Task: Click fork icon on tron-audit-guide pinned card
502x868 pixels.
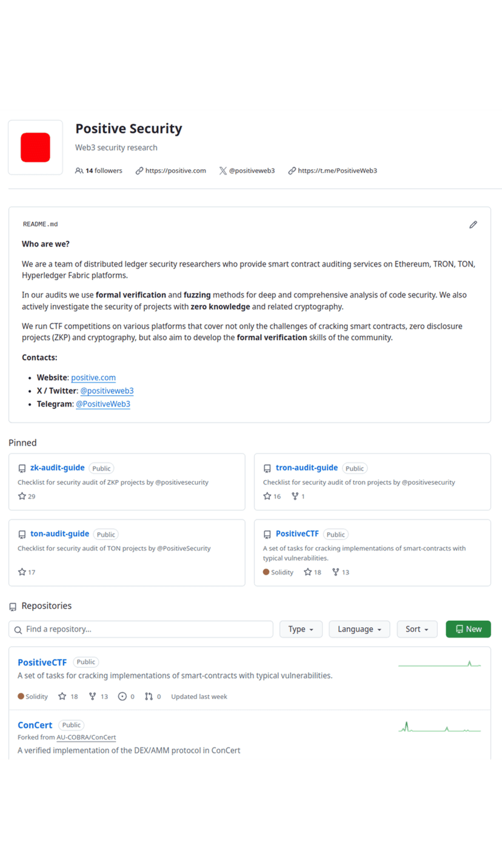Action: coord(295,496)
